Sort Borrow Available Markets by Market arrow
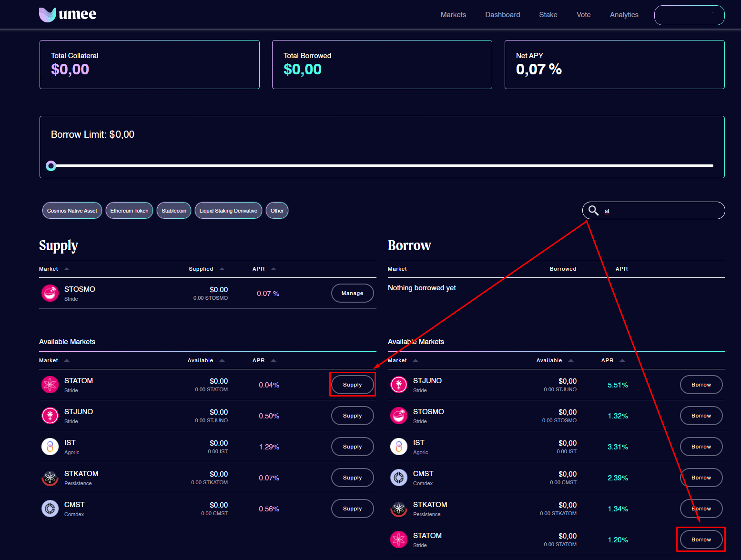The width and height of the screenshot is (741, 560). tap(416, 360)
